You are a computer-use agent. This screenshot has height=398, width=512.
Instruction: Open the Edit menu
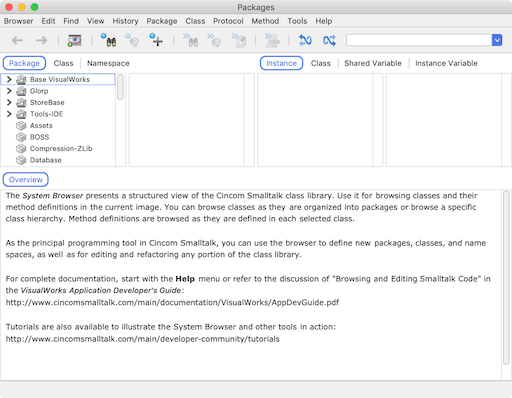[48, 21]
